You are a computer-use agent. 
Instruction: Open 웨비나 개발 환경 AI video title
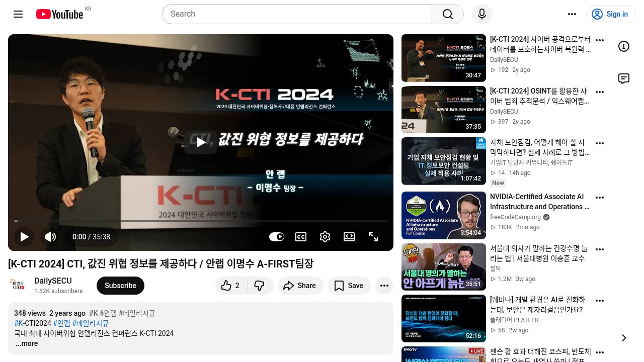(539, 305)
